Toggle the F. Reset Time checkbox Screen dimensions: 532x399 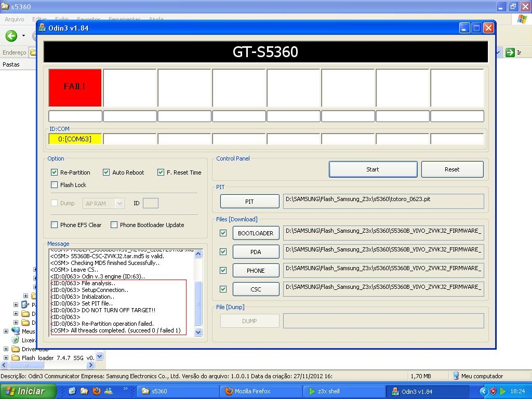pyautogui.click(x=161, y=172)
